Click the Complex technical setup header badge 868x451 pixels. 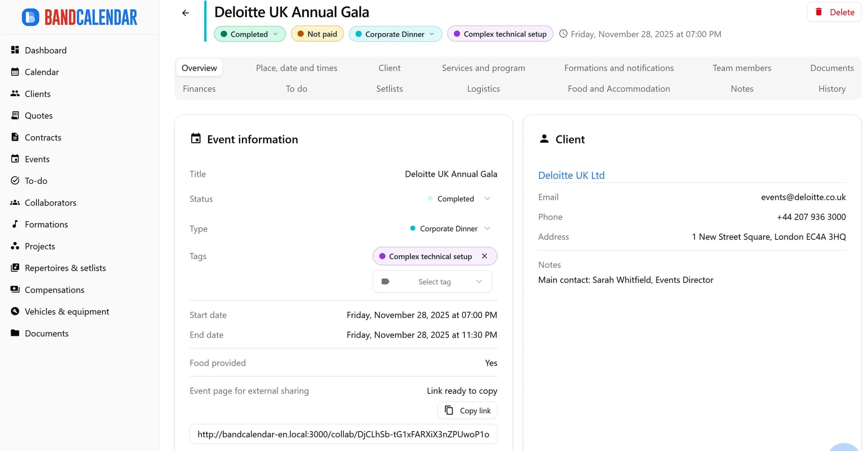pos(500,34)
